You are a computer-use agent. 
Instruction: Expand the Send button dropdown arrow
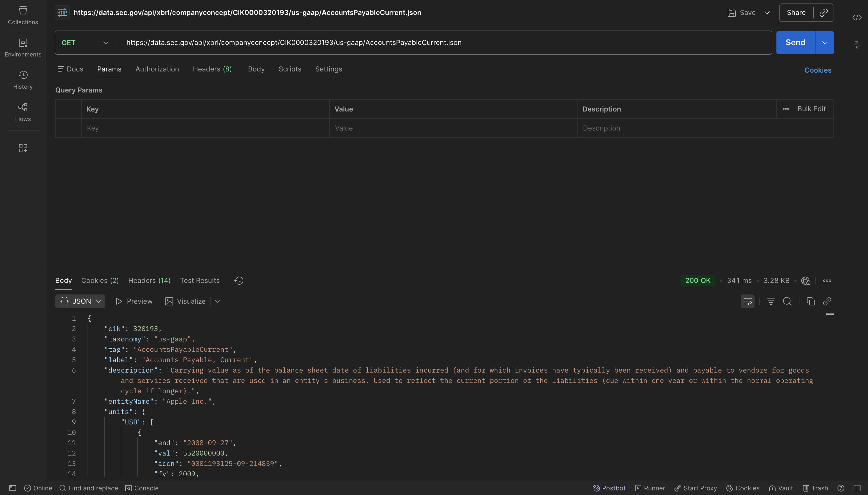[x=825, y=42]
